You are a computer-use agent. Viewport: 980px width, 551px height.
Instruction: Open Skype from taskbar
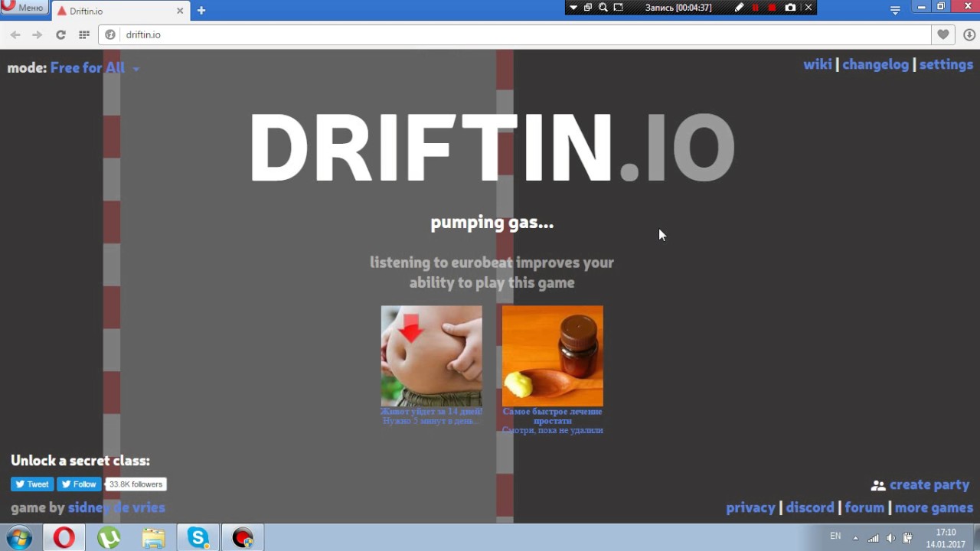198,538
